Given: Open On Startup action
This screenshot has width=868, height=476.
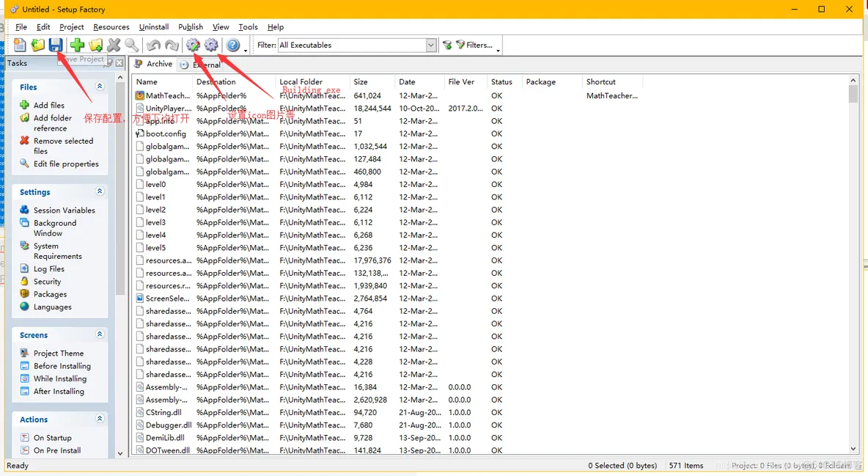Looking at the screenshot, I should (x=46, y=438).
